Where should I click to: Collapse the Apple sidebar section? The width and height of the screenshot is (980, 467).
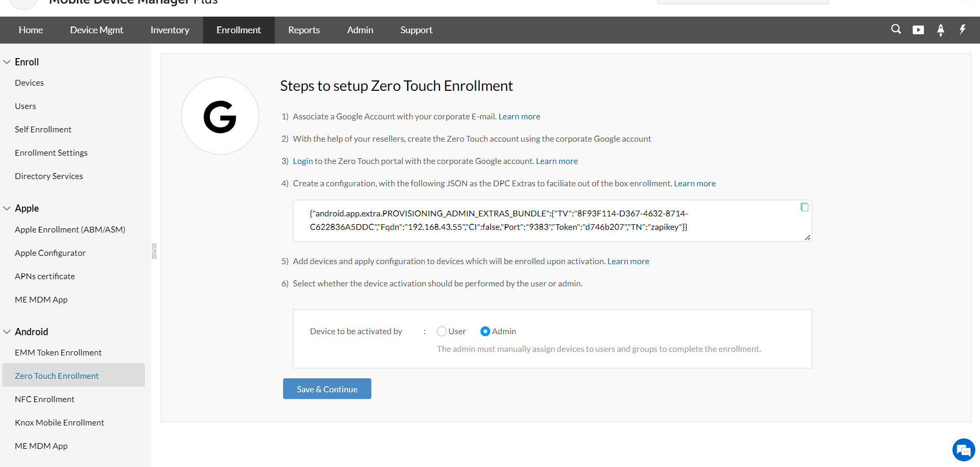[x=7, y=208]
